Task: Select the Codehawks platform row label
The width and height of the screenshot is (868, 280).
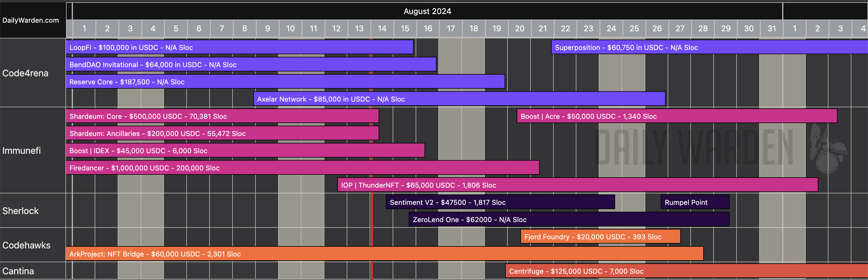Action: point(26,245)
